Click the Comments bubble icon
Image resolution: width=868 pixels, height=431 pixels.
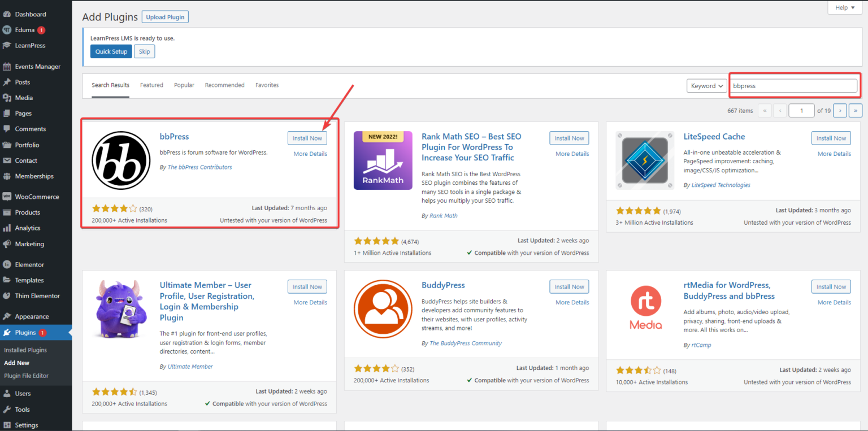(7, 129)
